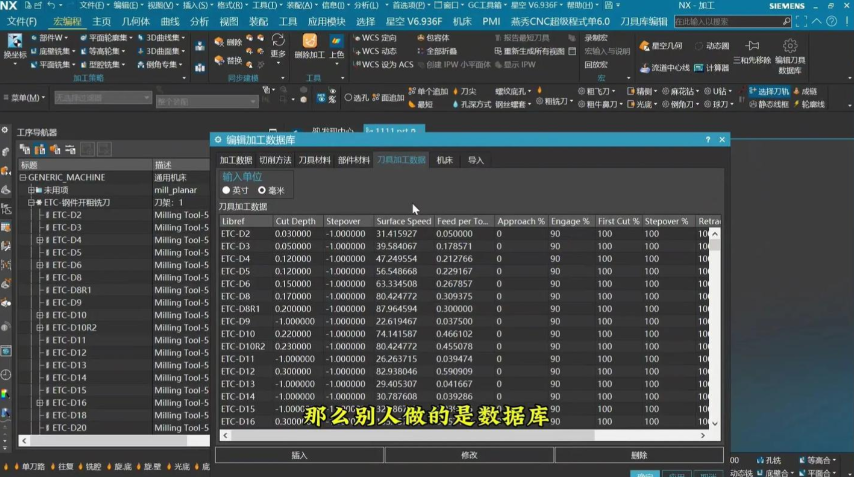
Task: Click the 选择刀轨 tool
Action: (769, 91)
